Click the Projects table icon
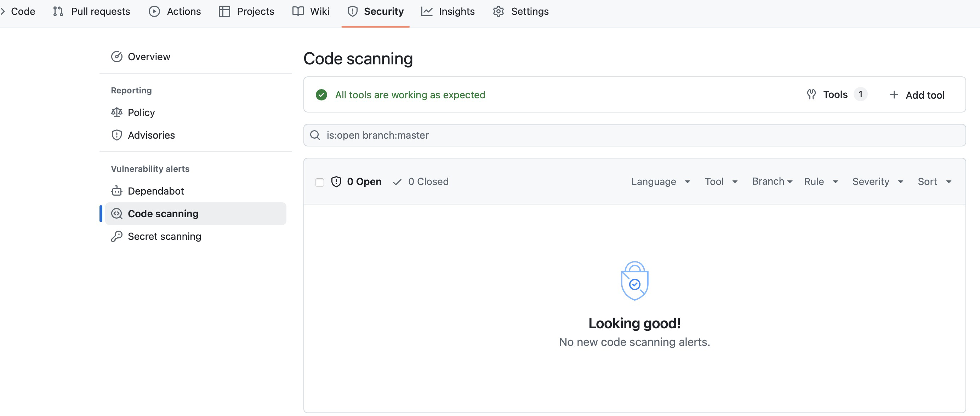Screen dimensions: 980x416 tap(224, 11)
